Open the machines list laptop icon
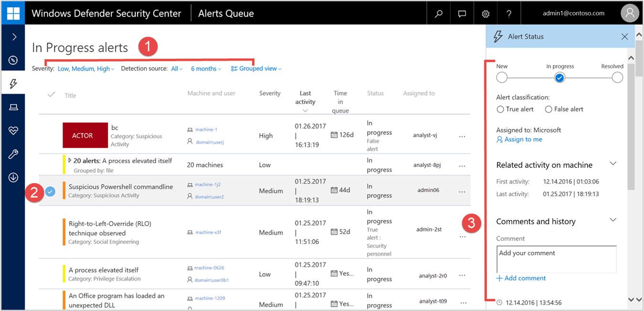Viewport: 644px width, 311px height. [x=13, y=107]
